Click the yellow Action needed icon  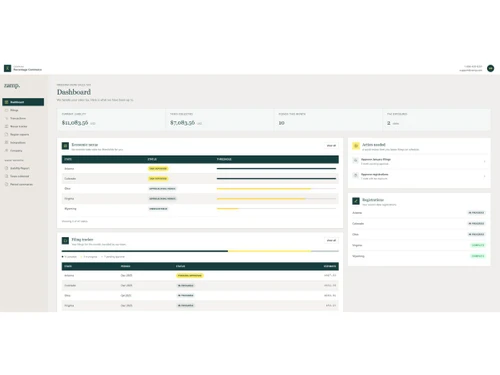click(356, 146)
